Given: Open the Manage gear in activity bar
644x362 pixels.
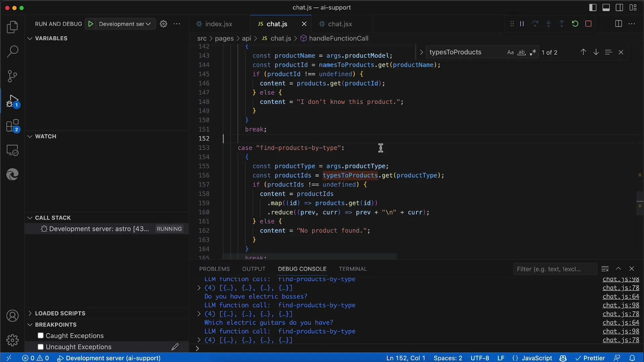Looking at the screenshot, I should click(x=12, y=340).
